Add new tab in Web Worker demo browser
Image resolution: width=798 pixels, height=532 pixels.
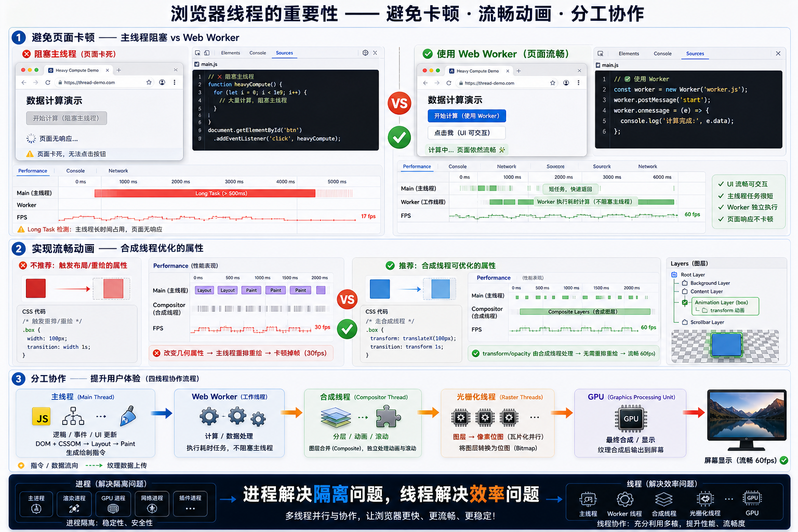click(518, 71)
